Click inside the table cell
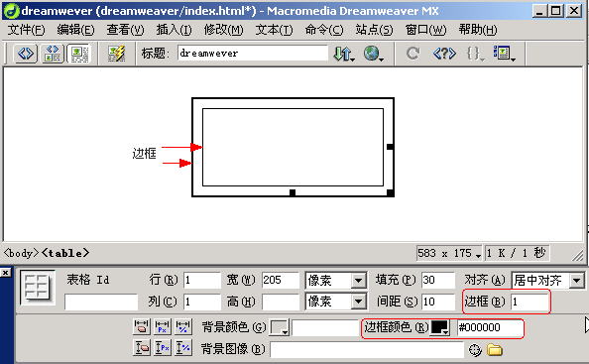589x364 pixels. pyautogui.click(x=293, y=147)
